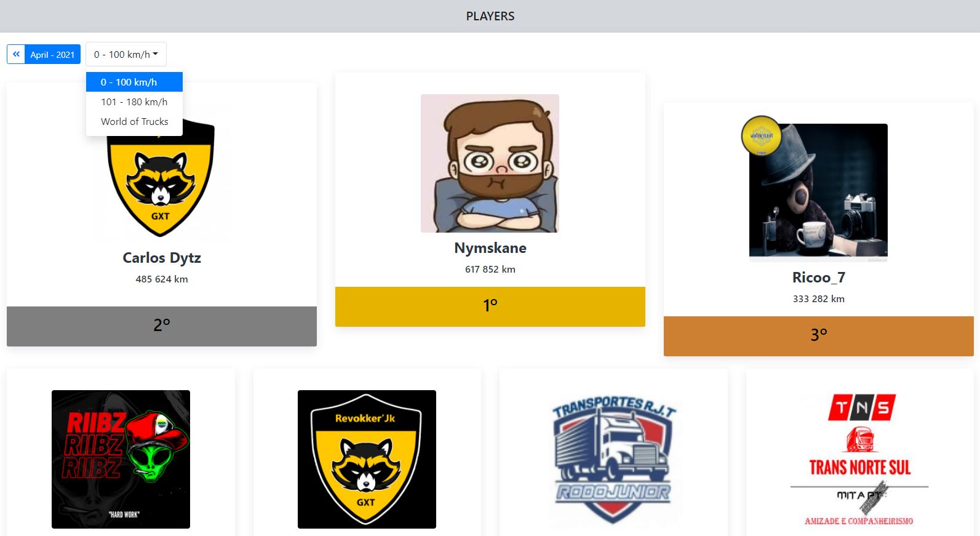Click the yellow badge on Ricoo_7's avatar
Viewport: 980px width, 536px height.
pyautogui.click(x=762, y=135)
